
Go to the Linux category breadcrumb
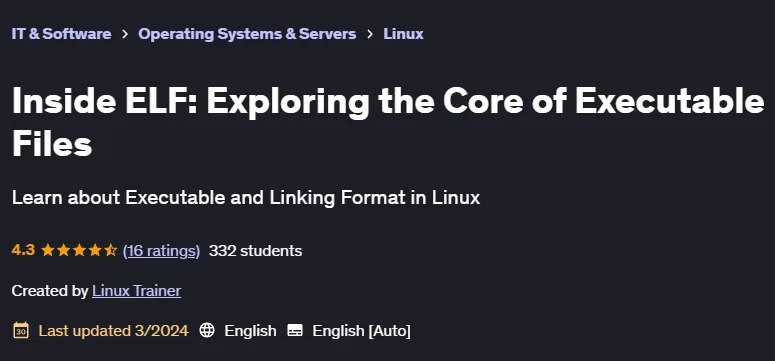tap(403, 34)
